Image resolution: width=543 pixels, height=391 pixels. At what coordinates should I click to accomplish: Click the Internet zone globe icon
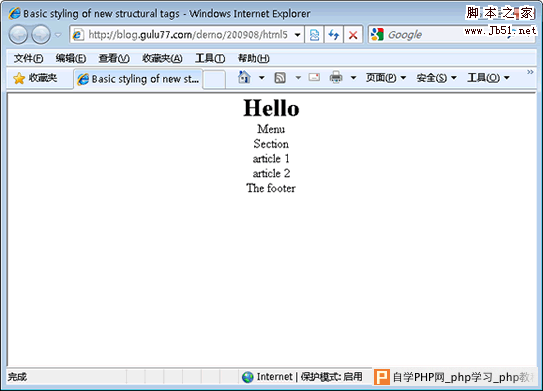(x=248, y=377)
